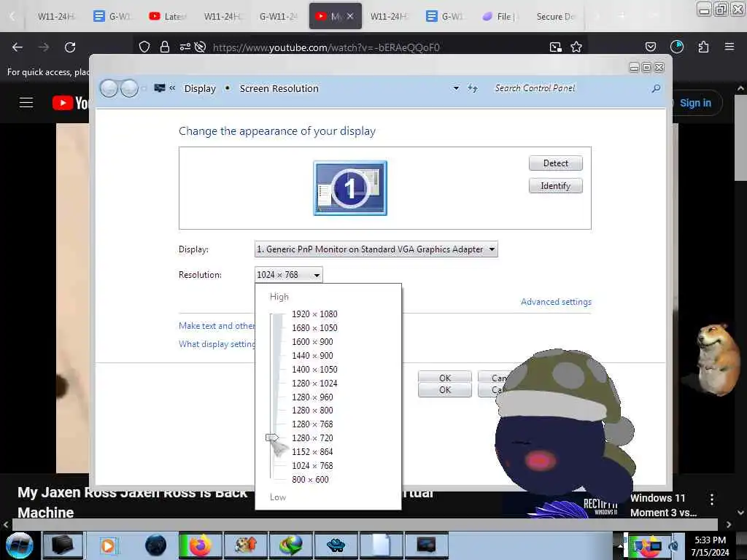747x560 pixels.
Task: Open the Resolution 1024 × 768 dropdown
Action: click(x=289, y=275)
